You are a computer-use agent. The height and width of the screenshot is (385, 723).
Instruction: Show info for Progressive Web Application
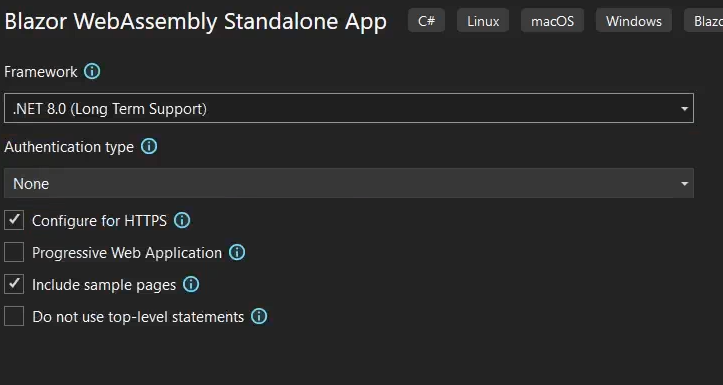click(x=237, y=252)
